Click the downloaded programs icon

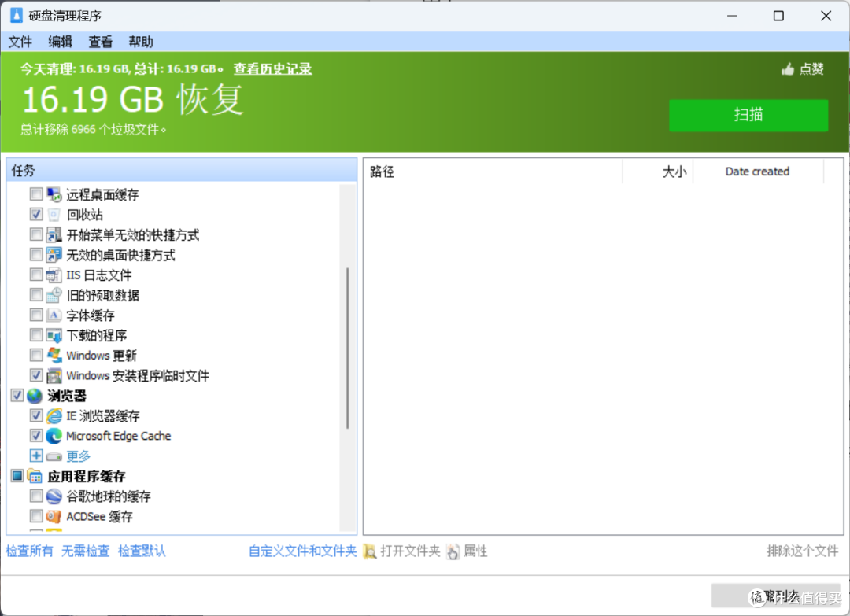(x=54, y=335)
